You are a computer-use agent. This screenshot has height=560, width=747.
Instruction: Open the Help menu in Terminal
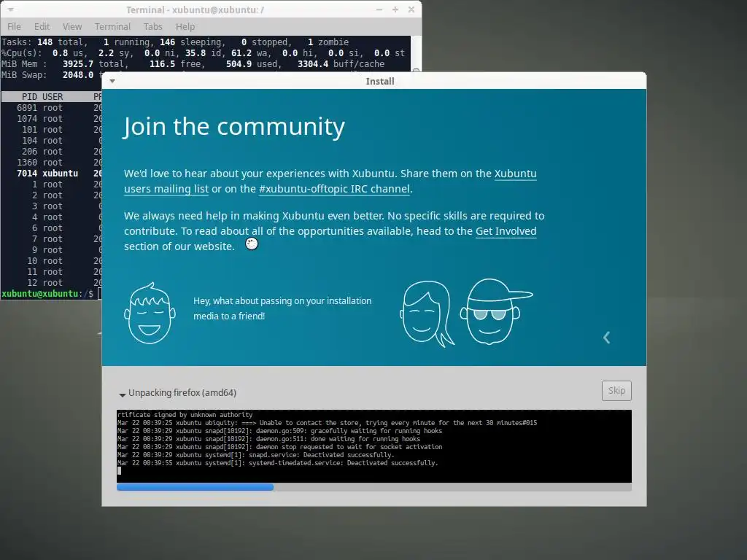click(x=185, y=27)
